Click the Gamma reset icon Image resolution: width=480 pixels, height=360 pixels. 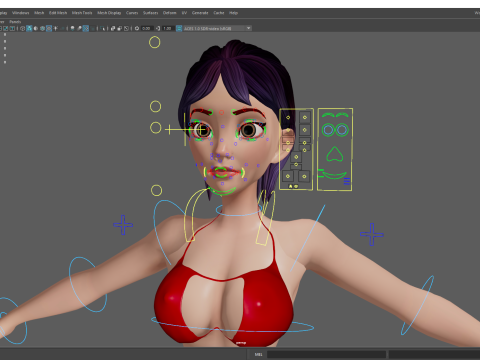[x=158, y=28]
